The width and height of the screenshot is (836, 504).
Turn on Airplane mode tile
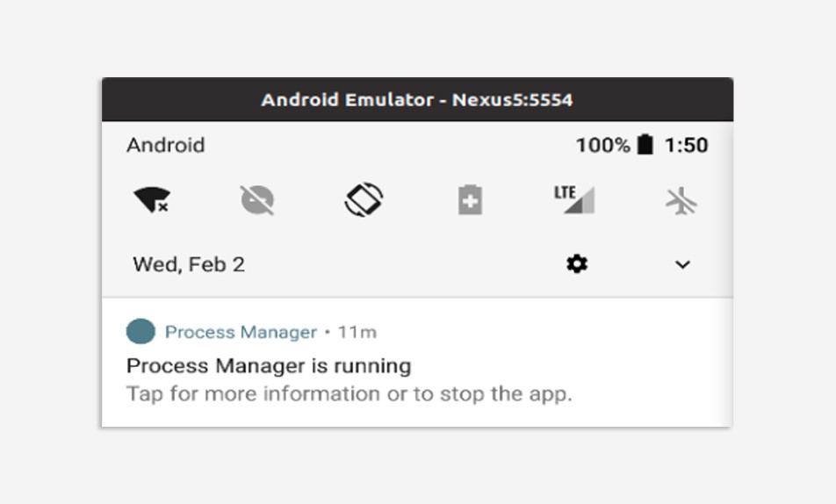(681, 201)
